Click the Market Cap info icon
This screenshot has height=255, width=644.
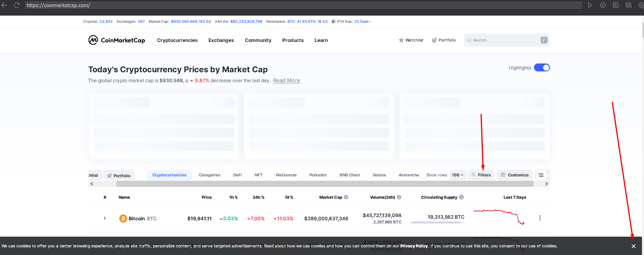(346, 197)
